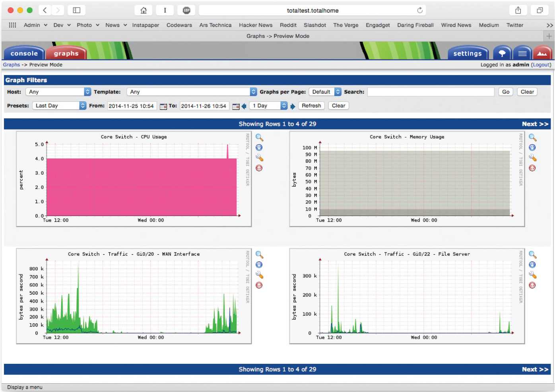Expand the Dev bookmarks folder

coord(62,25)
